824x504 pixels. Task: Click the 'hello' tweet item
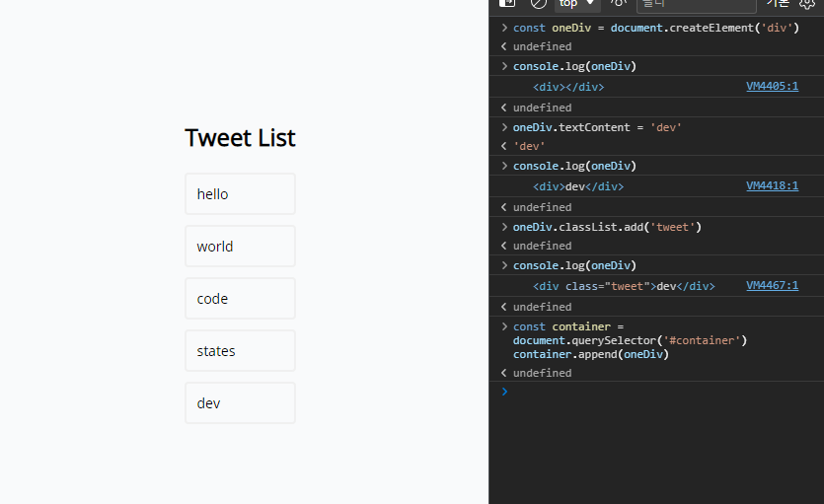pyautogui.click(x=240, y=194)
